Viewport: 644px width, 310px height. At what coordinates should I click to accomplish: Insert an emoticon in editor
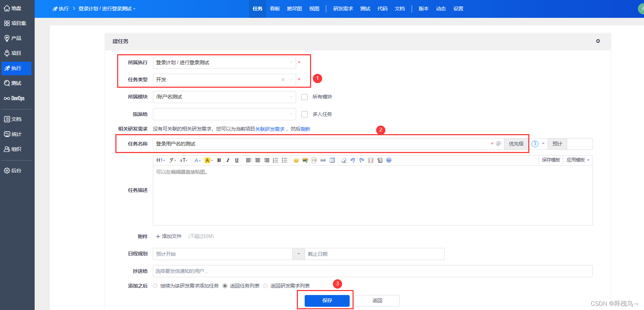coord(296,160)
